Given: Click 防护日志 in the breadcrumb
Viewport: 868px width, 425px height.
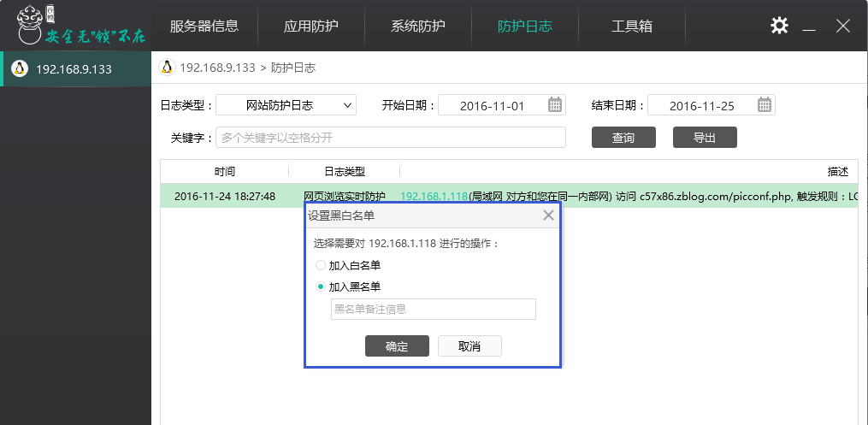Looking at the screenshot, I should (293, 68).
